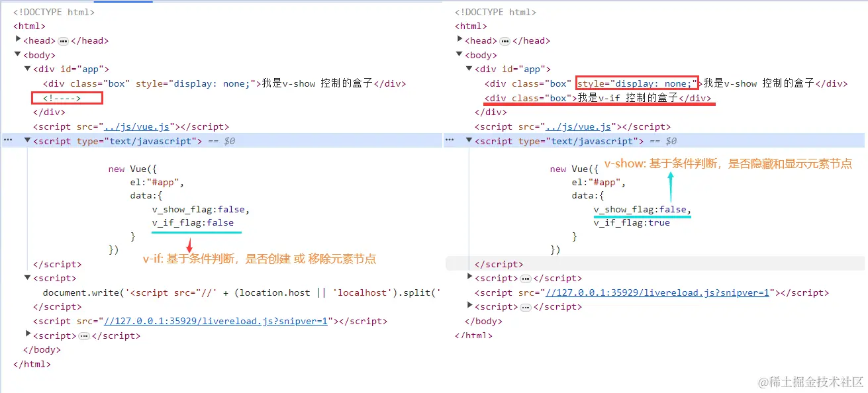Select the <html> opening tag in left panel
This screenshot has height=393, width=868.
point(29,26)
